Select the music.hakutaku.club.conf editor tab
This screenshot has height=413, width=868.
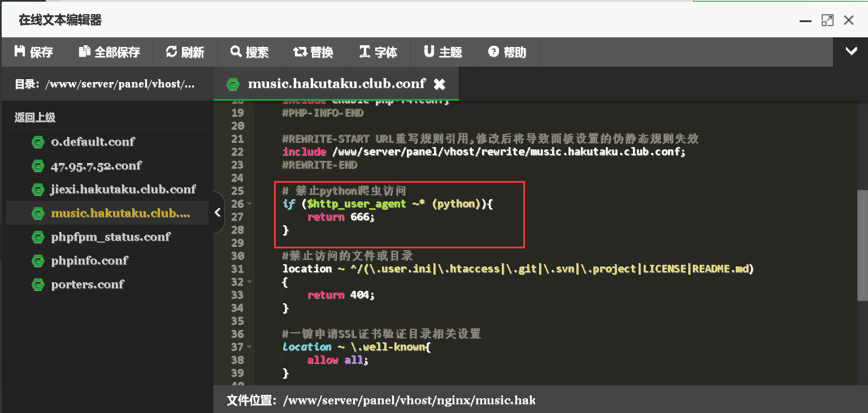click(x=336, y=84)
